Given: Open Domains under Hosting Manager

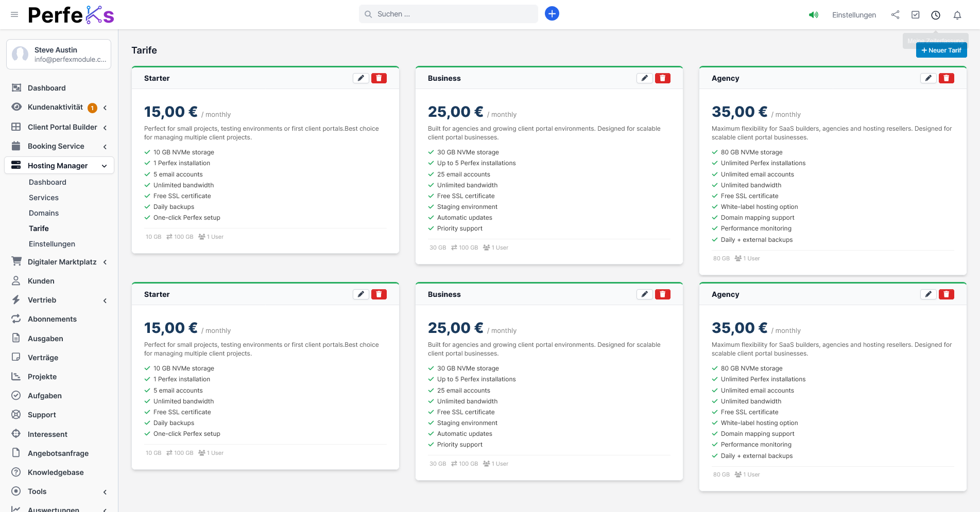Looking at the screenshot, I should [x=44, y=213].
